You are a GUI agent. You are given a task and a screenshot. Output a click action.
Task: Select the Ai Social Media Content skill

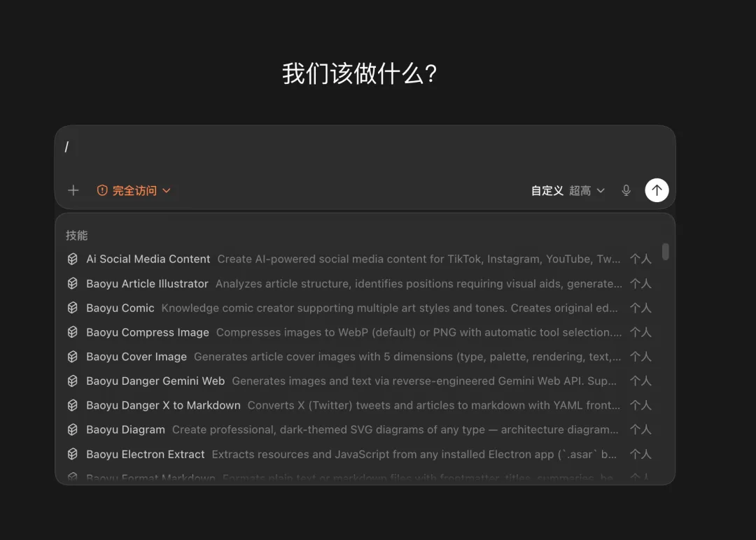tap(359, 260)
